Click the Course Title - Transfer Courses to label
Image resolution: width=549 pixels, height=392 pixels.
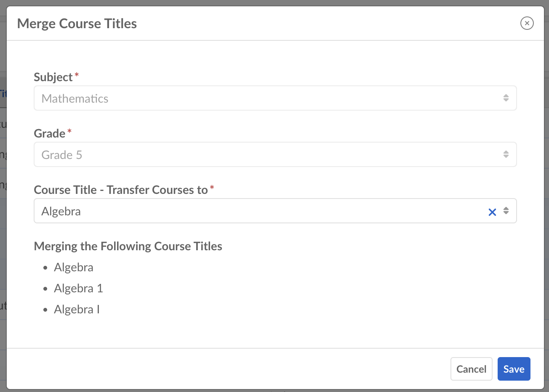coord(121,190)
